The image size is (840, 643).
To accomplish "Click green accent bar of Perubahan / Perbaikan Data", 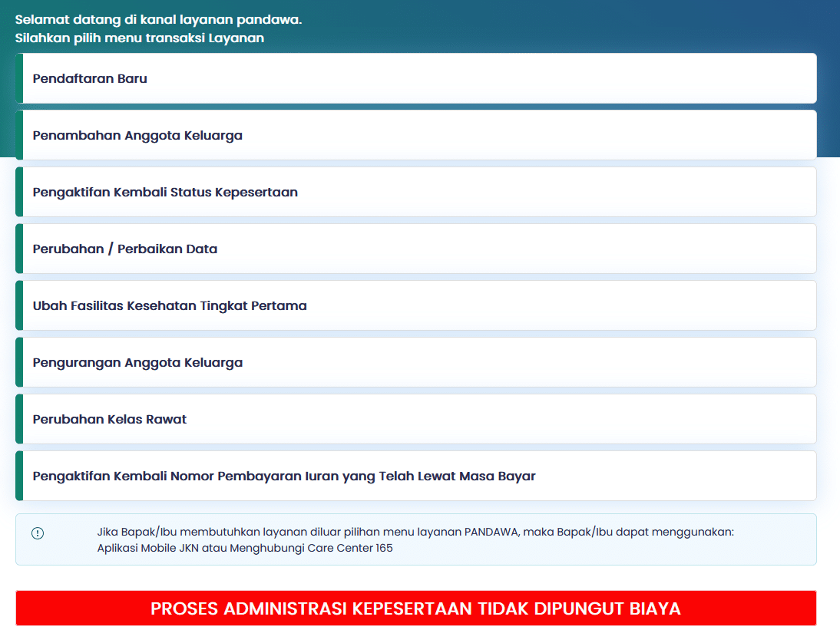I will click(x=19, y=249).
